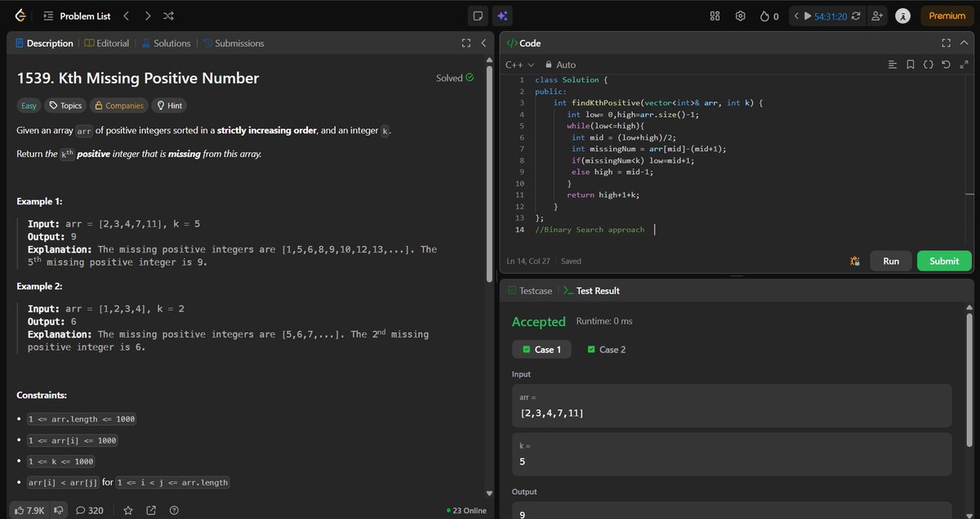This screenshot has height=519, width=980.
Task: Reset code with the undo arrow icon
Action: (946, 65)
